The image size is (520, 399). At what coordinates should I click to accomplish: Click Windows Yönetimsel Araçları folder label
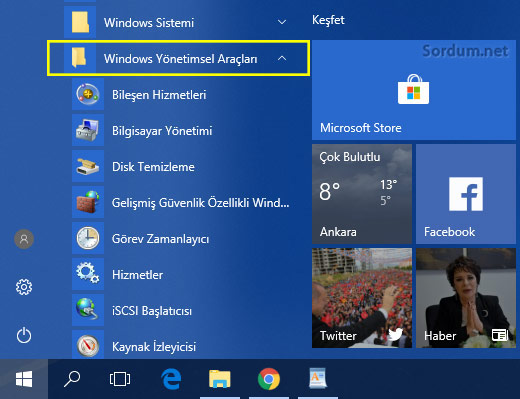coord(180,59)
